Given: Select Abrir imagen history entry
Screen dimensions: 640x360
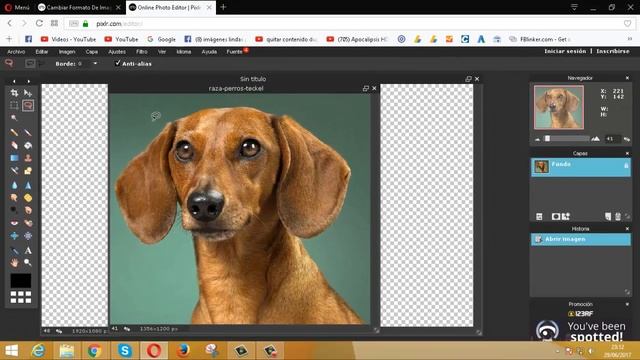Looking at the screenshot, I should point(580,239).
